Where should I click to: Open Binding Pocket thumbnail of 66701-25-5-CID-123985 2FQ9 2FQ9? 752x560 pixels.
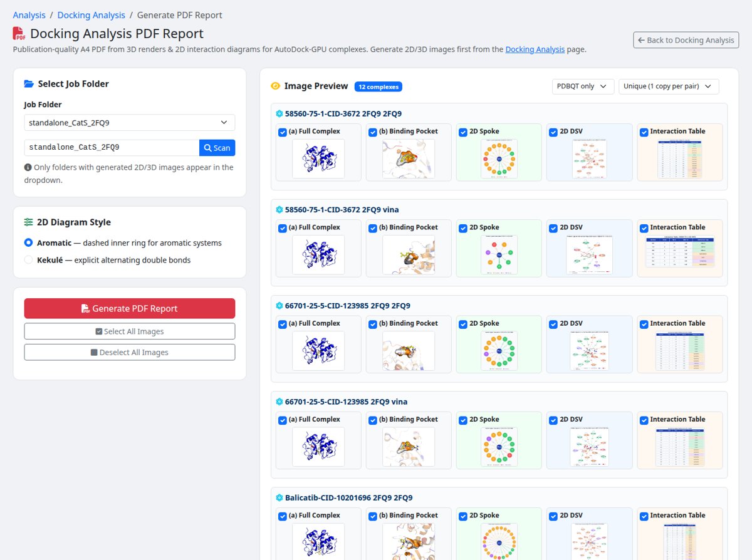pyautogui.click(x=409, y=350)
